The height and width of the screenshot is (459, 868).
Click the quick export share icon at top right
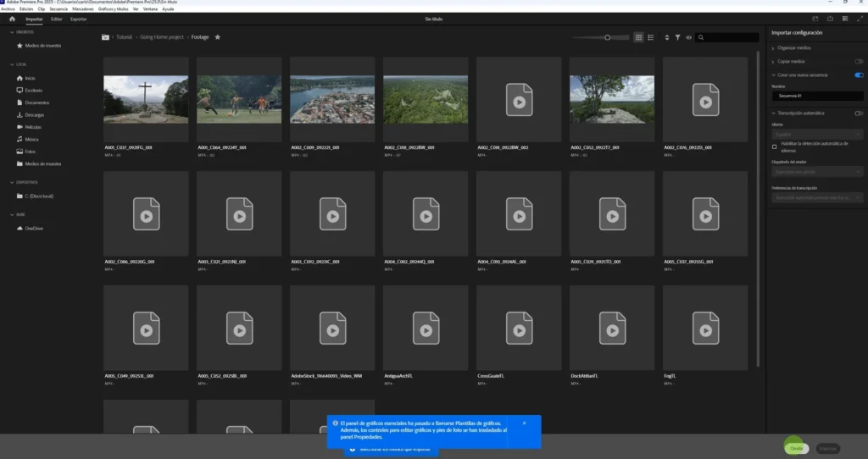(x=830, y=19)
